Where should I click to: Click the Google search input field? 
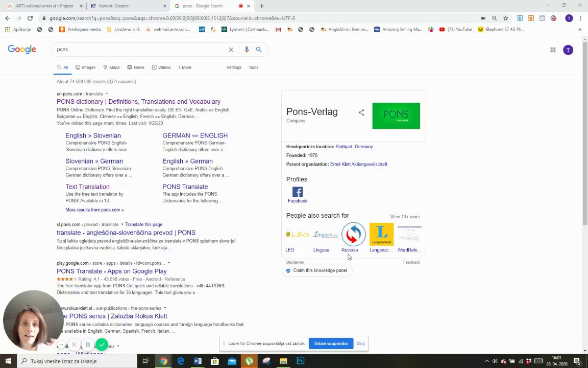(141, 50)
